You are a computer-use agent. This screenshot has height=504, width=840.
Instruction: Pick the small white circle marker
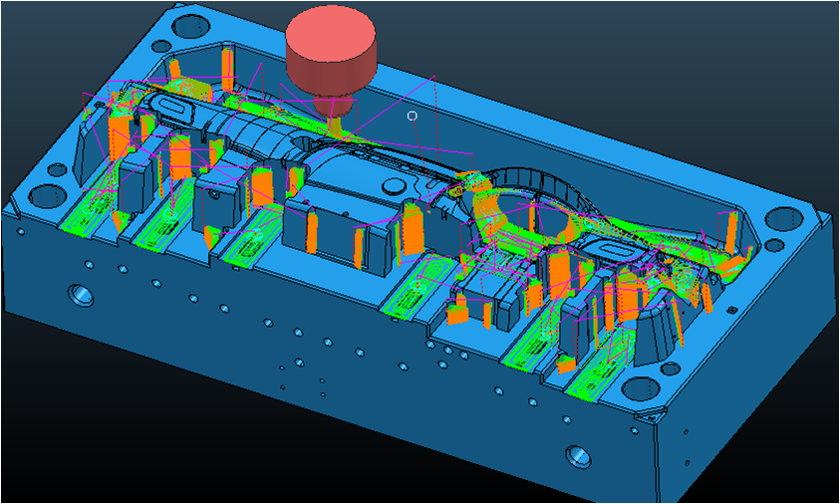pos(413,116)
